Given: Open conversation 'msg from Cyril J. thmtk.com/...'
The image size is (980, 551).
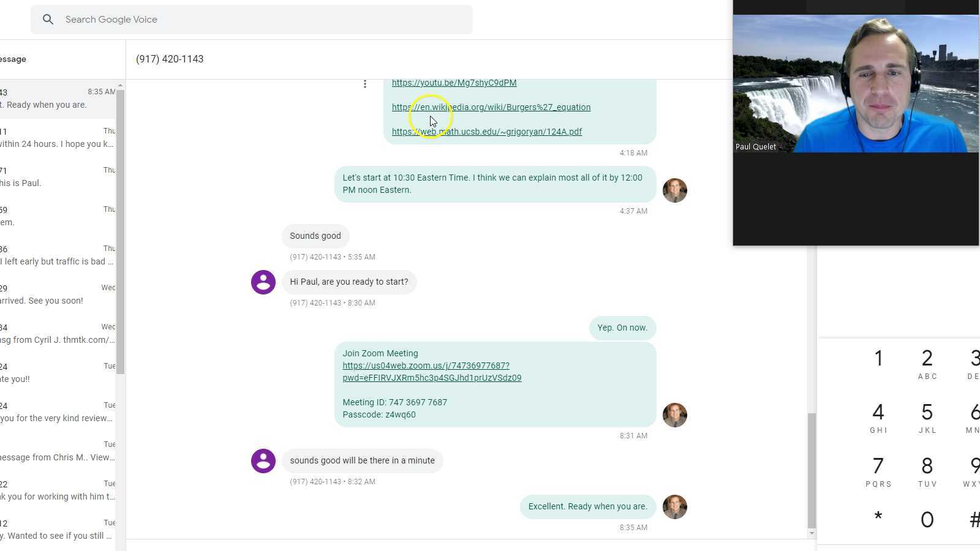Looking at the screenshot, I should click(x=58, y=334).
